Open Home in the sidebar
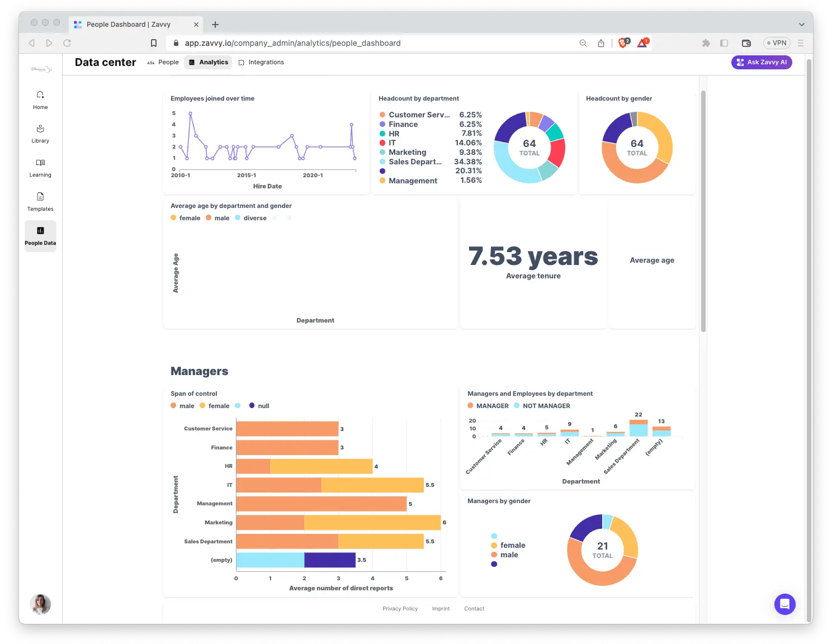The height and width of the screenshot is (644, 832). 40,100
